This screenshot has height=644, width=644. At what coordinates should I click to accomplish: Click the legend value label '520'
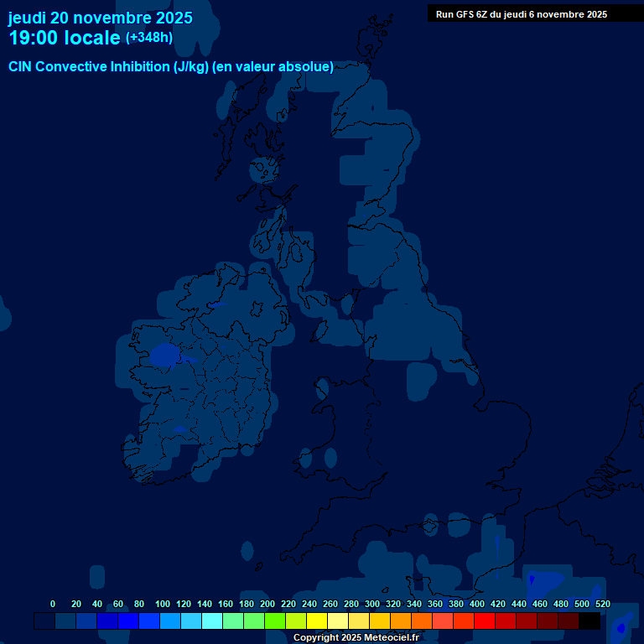602,604
